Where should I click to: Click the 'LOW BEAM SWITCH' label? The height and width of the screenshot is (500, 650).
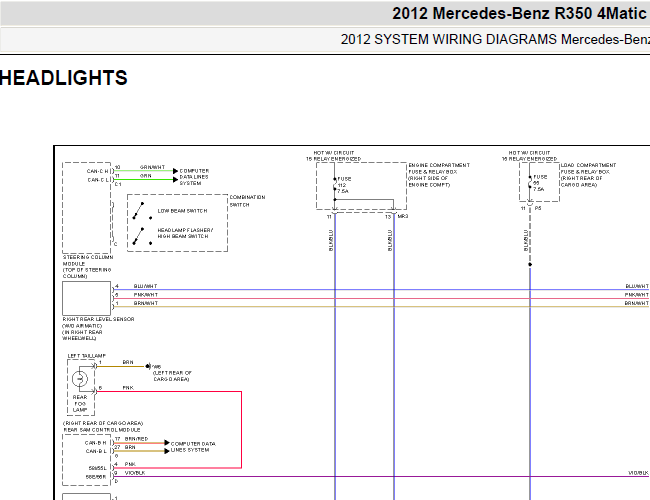[x=182, y=211]
